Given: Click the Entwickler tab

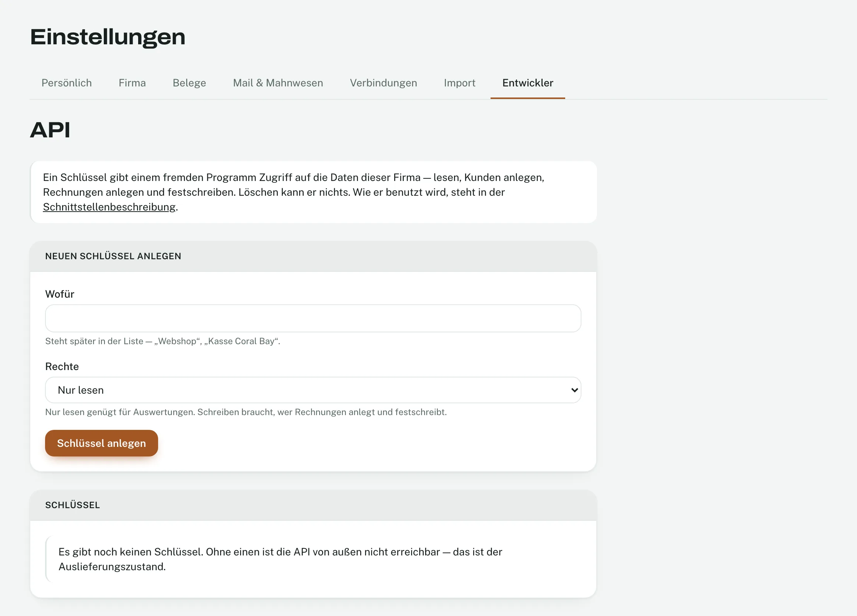Looking at the screenshot, I should (x=527, y=83).
